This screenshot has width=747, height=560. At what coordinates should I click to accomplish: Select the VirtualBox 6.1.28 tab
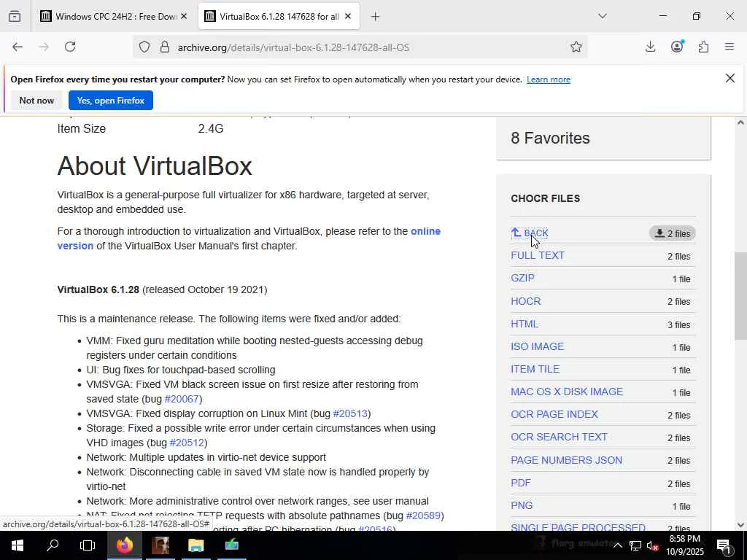(x=279, y=17)
